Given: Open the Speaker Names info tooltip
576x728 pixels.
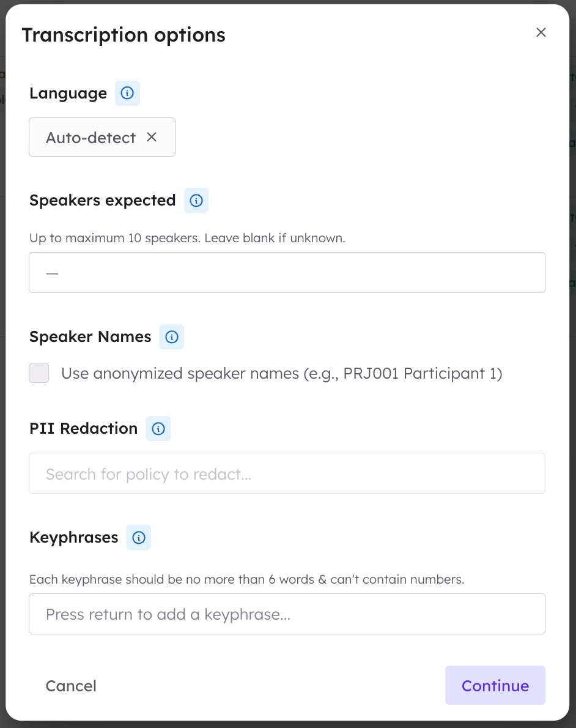Looking at the screenshot, I should tap(171, 336).
